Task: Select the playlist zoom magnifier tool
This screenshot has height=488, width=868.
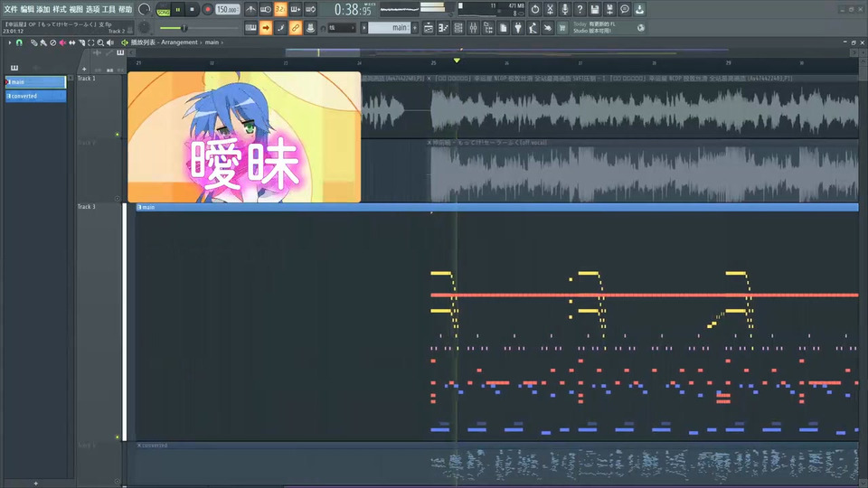Action: click(x=100, y=42)
